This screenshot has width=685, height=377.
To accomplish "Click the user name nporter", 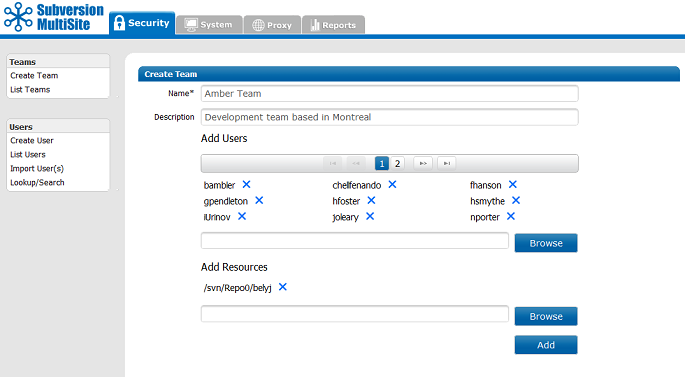I will [484, 218].
